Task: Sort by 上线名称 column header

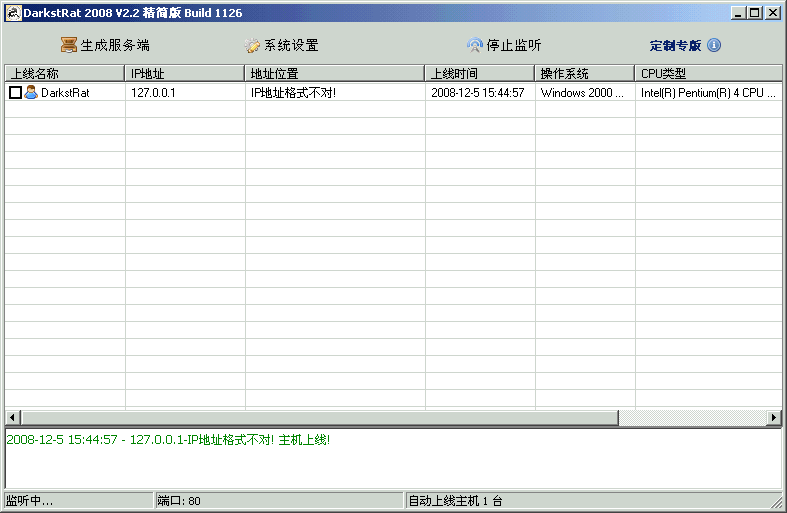Action: (x=65, y=74)
